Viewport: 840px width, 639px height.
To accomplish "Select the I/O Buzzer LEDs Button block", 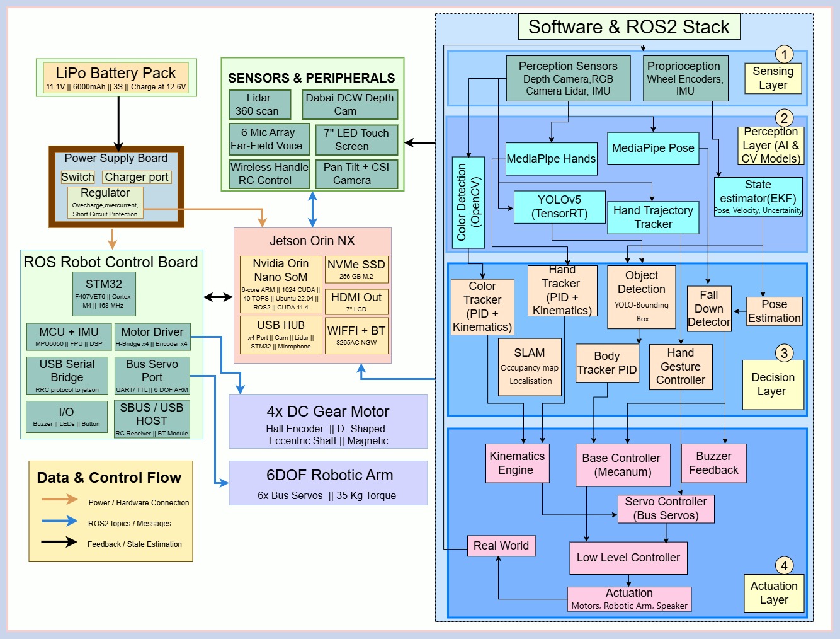I will (67, 417).
